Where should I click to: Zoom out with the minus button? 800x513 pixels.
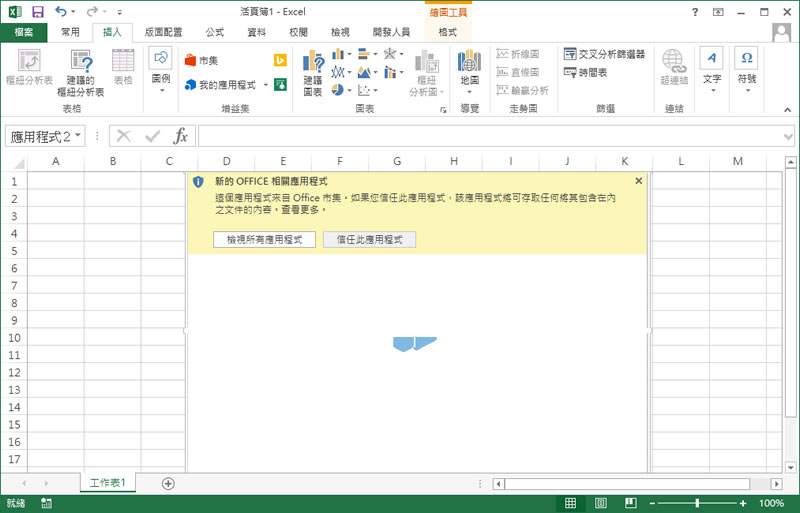pos(652,504)
